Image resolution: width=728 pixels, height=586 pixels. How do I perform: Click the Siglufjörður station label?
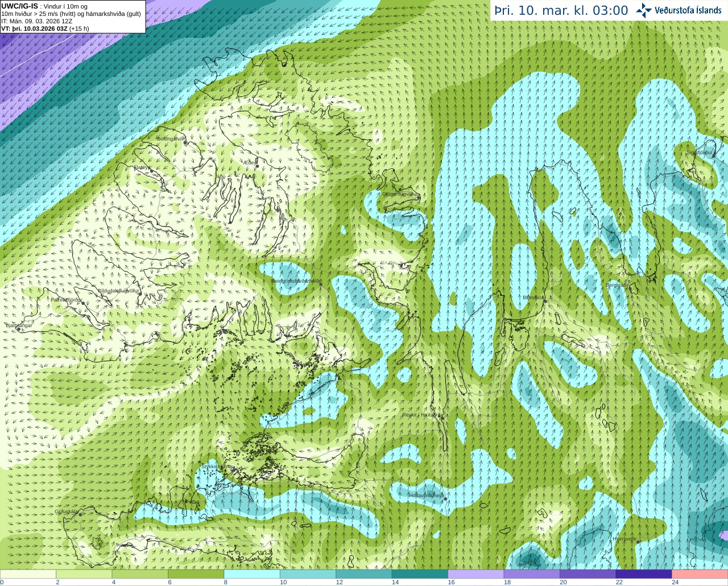[700, 152]
